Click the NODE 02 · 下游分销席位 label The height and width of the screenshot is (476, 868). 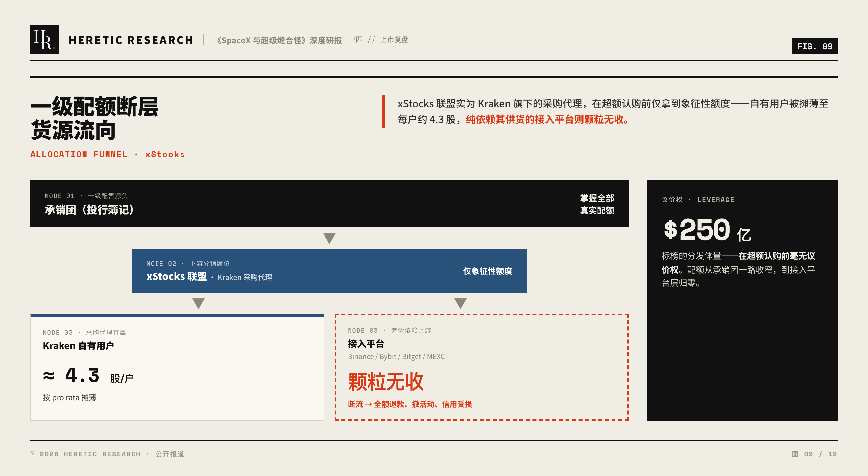tap(188, 263)
